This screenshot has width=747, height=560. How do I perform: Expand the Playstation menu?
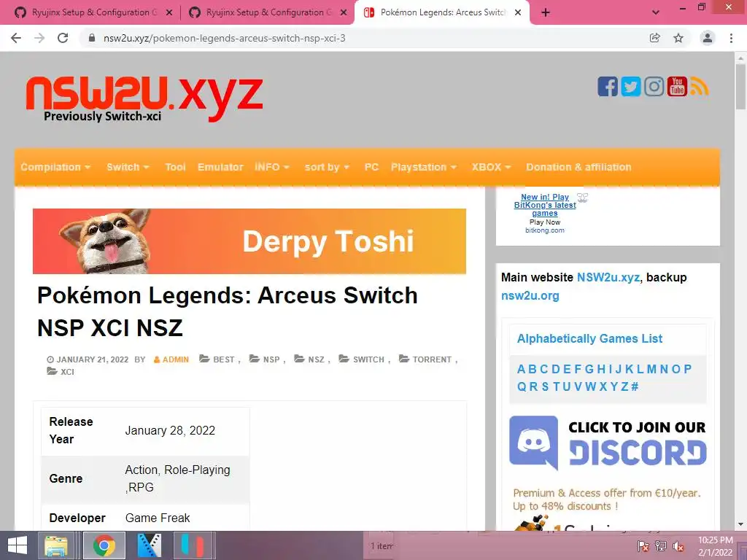click(x=424, y=167)
